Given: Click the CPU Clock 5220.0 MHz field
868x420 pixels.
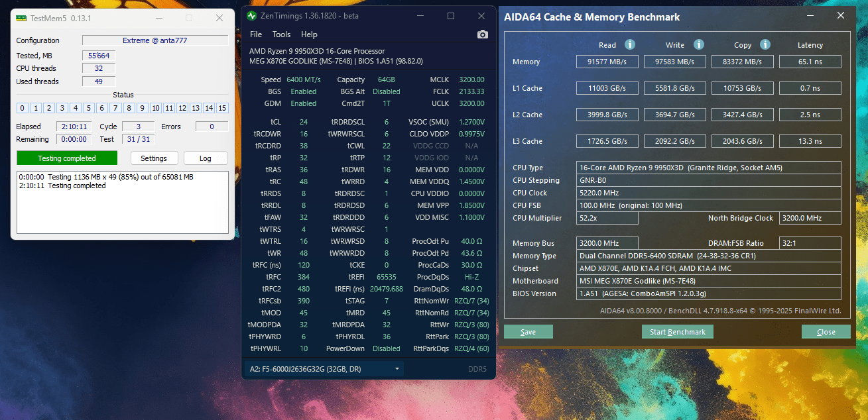Looking at the screenshot, I should tap(709, 193).
